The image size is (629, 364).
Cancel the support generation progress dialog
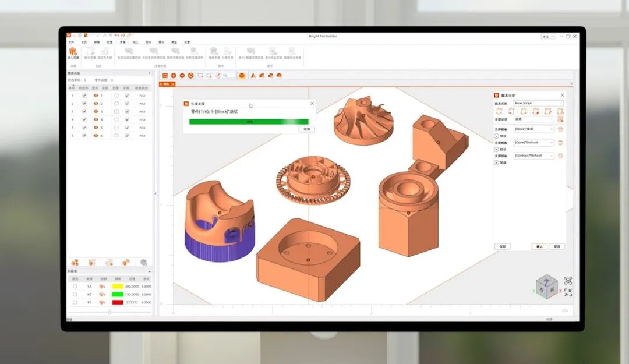click(307, 129)
